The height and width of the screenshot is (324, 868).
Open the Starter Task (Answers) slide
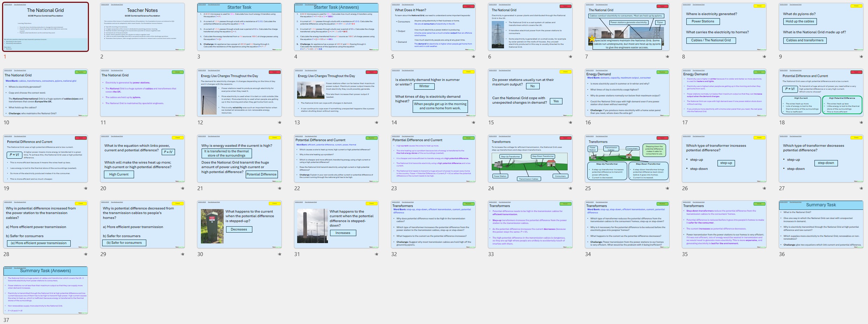pos(336,27)
